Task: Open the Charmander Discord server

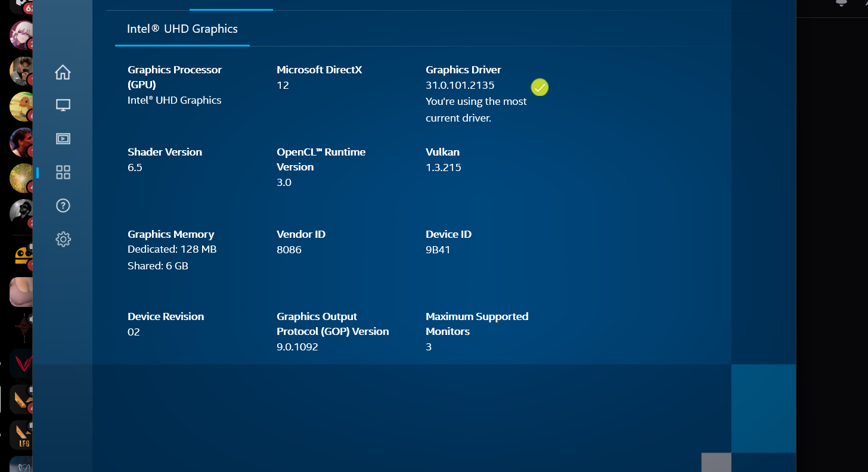Action: (21, 107)
